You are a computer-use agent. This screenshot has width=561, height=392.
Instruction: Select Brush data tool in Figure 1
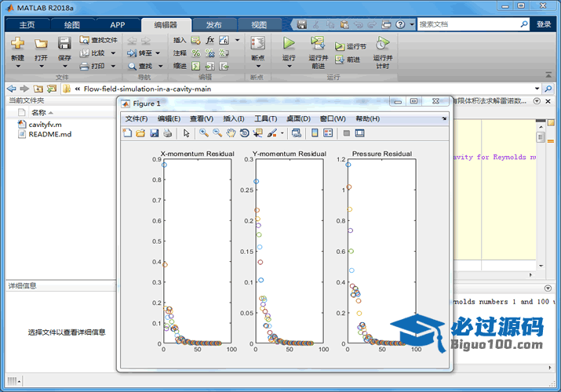(x=272, y=133)
